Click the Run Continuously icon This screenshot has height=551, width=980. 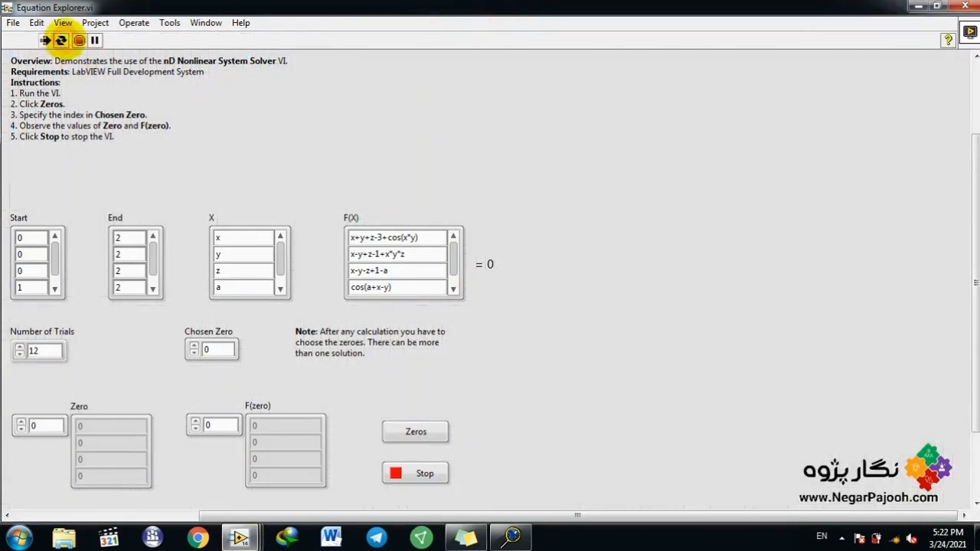(61, 41)
